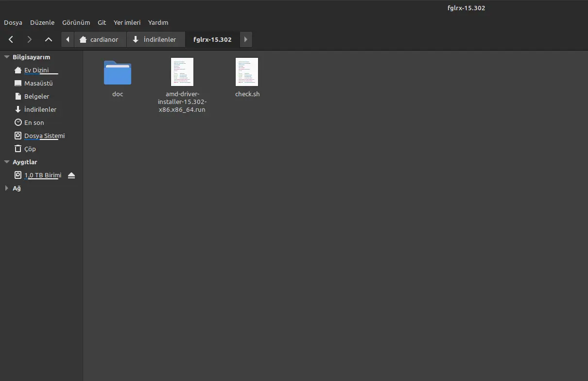Click the Masaüstü desktop icon
Image resolution: width=588 pixels, height=381 pixels.
coord(18,83)
